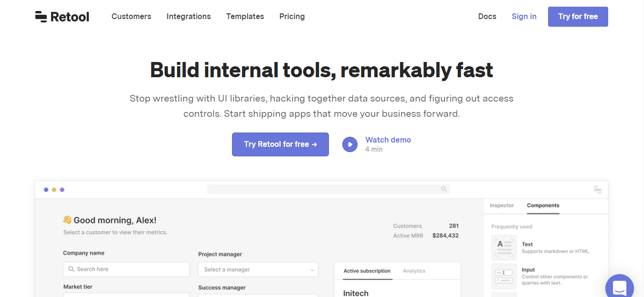Select the Active subscription tab
Screen dimensions: 644x297
point(367,271)
